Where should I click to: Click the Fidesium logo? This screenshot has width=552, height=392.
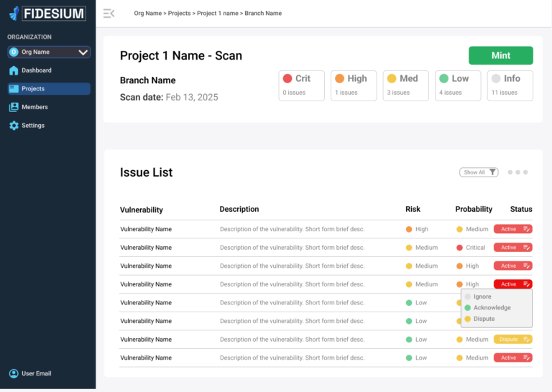[x=47, y=14]
